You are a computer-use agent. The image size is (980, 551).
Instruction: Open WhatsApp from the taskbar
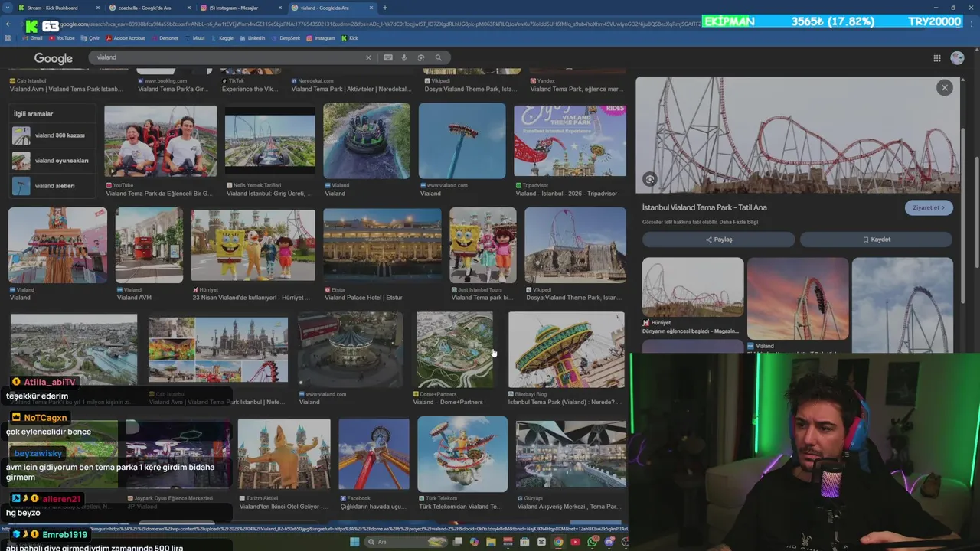coord(593,542)
